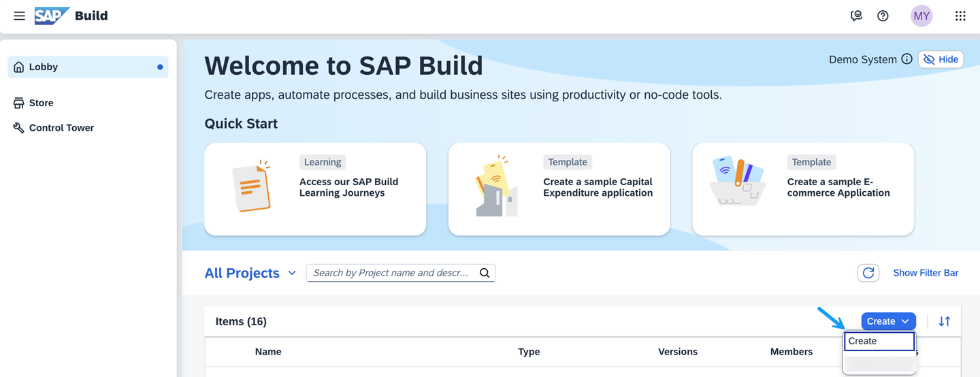Open the sort items icon
Image resolution: width=980 pixels, height=377 pixels.
coord(945,321)
